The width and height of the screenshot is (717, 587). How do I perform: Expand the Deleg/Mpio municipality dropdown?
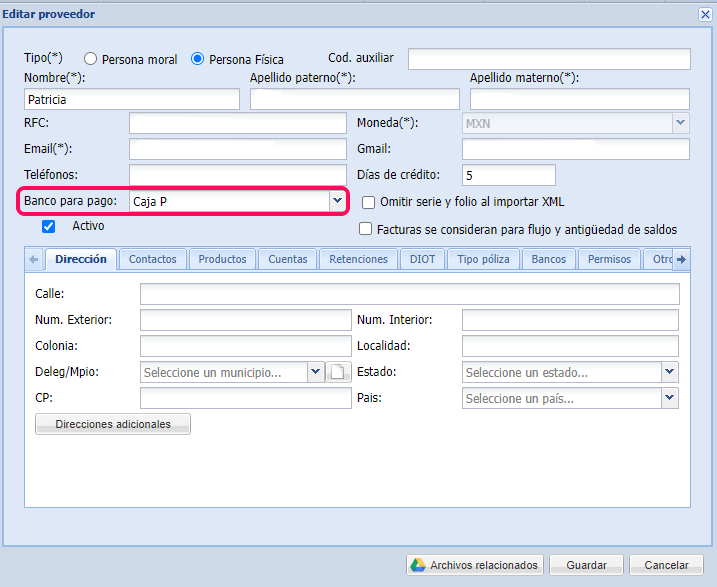(x=316, y=372)
